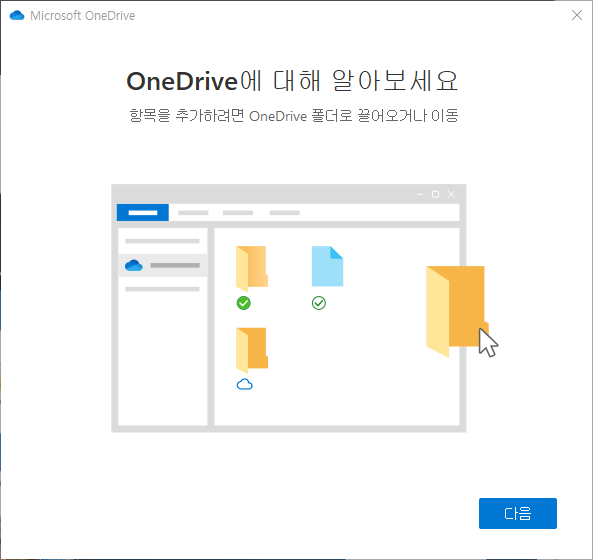
Task: Click the 다음 (Next) button
Action: point(517,513)
